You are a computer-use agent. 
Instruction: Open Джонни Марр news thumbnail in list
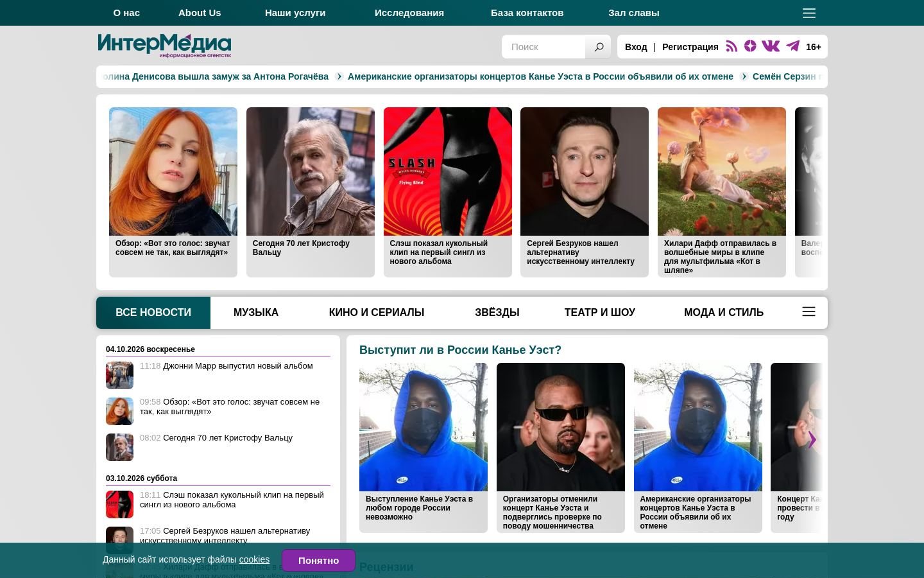(x=119, y=375)
